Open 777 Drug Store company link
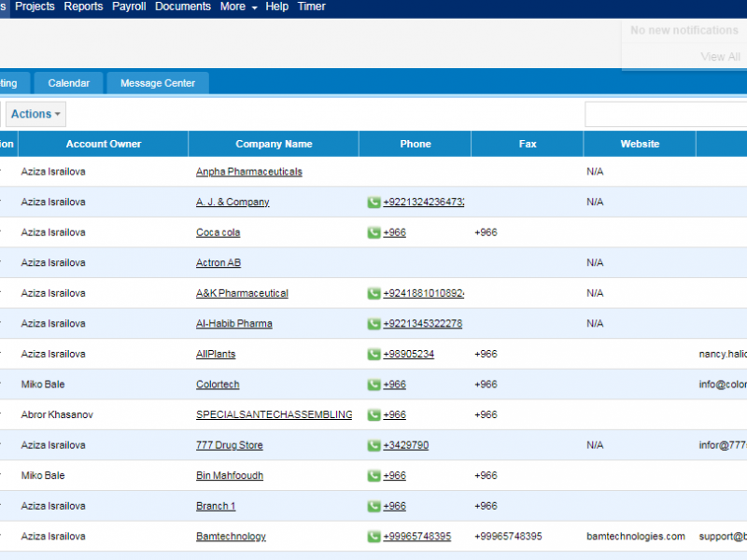The height and width of the screenshot is (560, 747). [x=230, y=446]
